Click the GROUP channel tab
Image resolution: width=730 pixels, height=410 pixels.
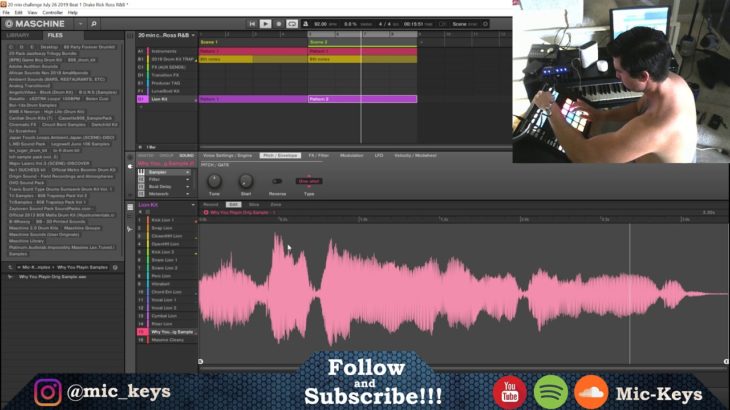[x=166, y=155]
